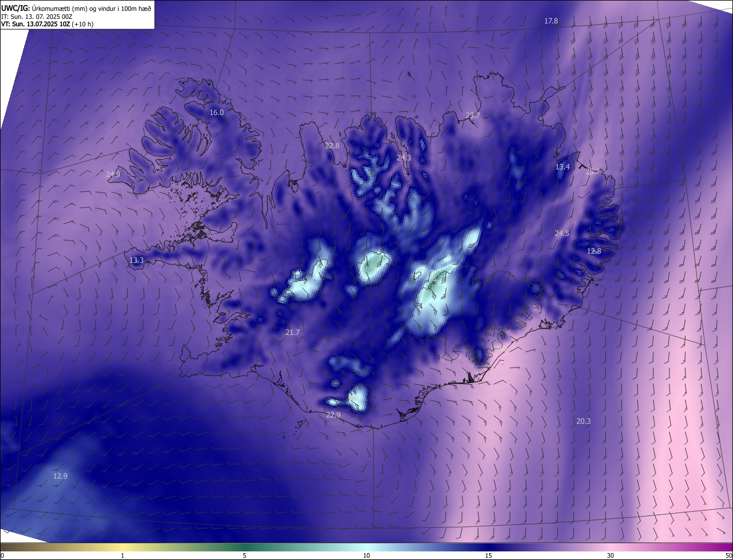Image resolution: width=733 pixels, height=560 pixels.
Task: Click the 22.8 value label
Action: coord(332,146)
